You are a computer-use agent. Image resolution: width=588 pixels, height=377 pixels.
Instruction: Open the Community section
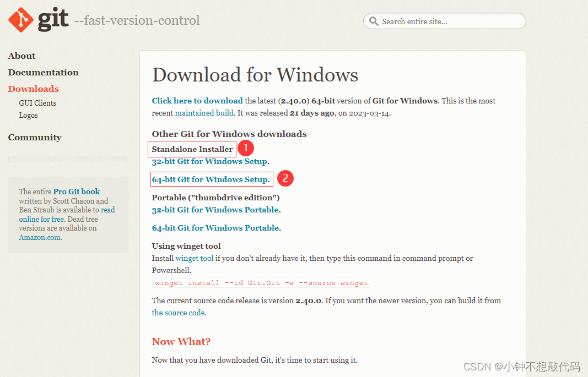coord(35,138)
